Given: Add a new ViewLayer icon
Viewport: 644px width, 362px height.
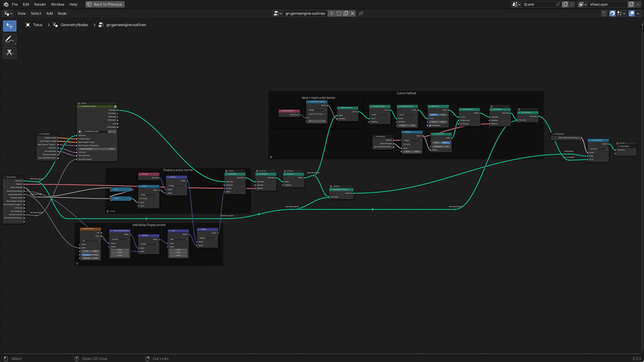Looking at the screenshot, I should coord(631,4).
